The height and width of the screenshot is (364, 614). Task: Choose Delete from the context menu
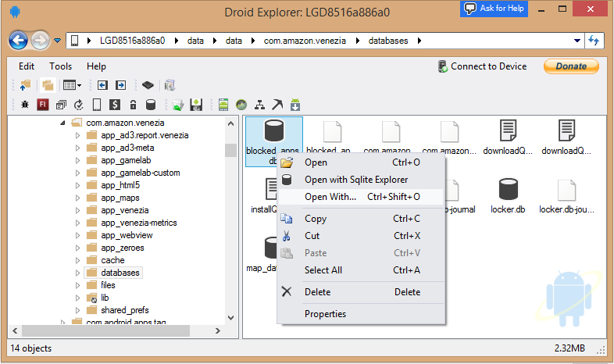click(361, 292)
